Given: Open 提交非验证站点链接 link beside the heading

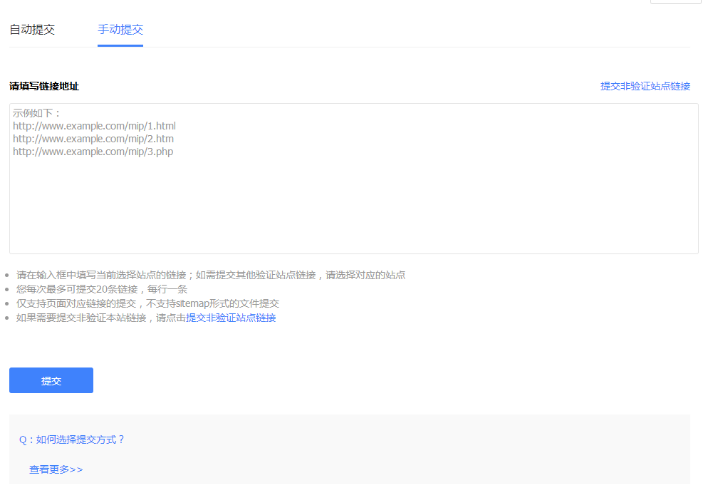Looking at the screenshot, I should (x=645, y=86).
